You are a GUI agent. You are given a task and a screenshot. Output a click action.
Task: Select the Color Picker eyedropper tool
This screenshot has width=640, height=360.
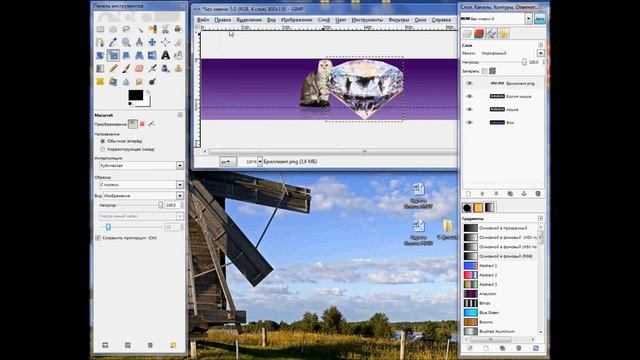point(113,42)
